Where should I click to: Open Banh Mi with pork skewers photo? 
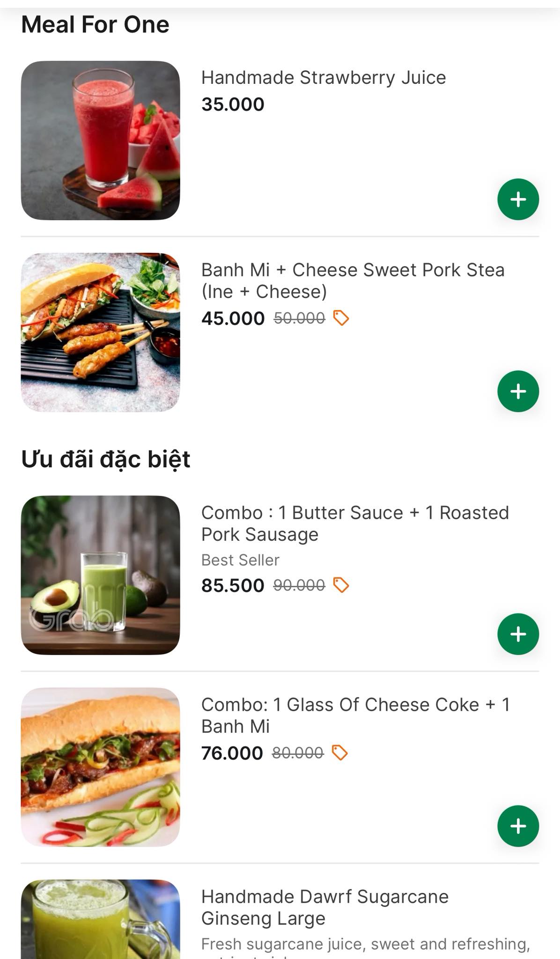[x=100, y=332]
